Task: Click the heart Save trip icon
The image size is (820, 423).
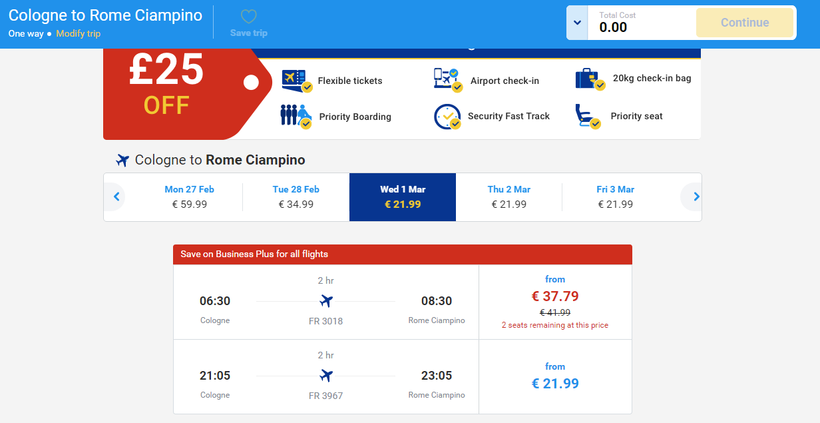Action: (x=249, y=17)
